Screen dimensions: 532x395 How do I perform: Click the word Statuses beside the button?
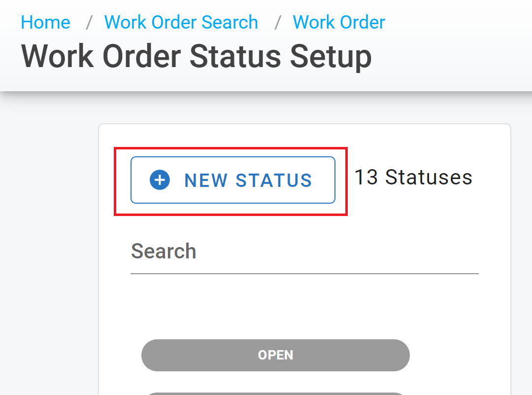429,177
